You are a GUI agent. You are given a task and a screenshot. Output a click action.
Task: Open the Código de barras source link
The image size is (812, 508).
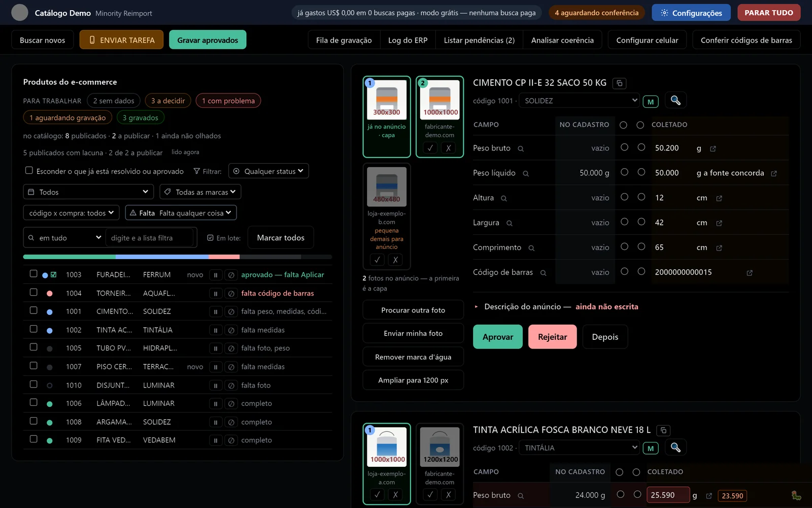(750, 273)
